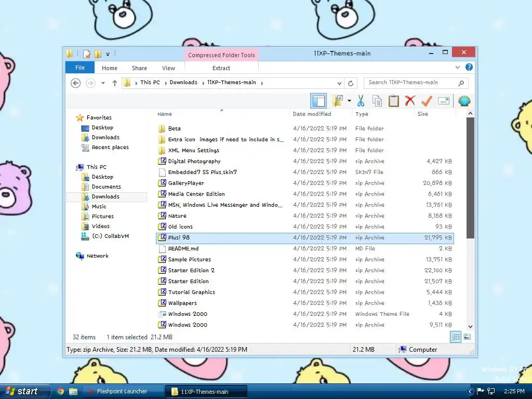
Task: Click the Copy pages icon
Action: click(377, 101)
